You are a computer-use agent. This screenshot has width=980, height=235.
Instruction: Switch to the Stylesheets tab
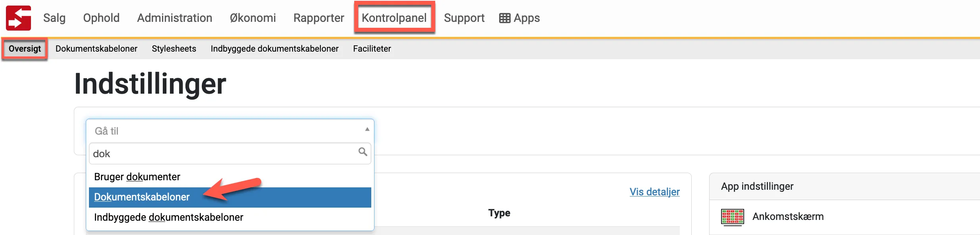174,48
